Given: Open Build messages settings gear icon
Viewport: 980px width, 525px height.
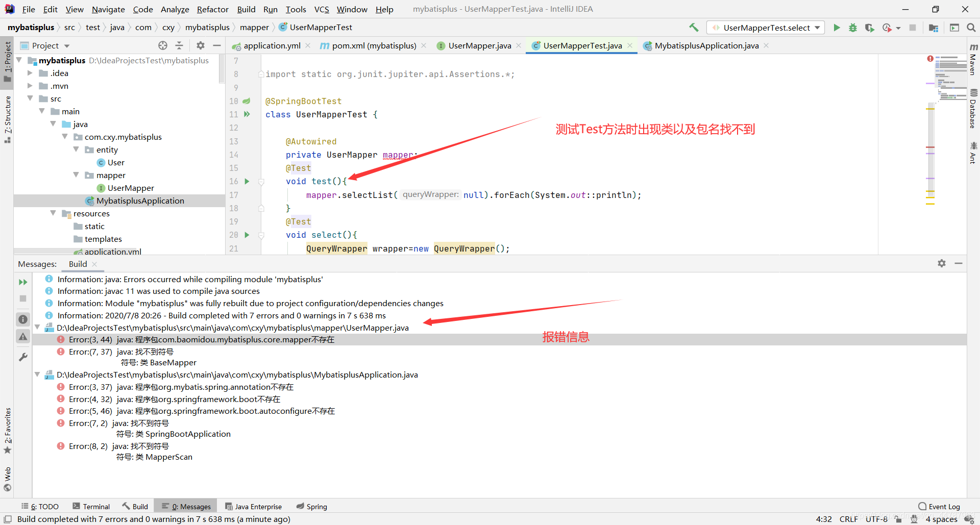Looking at the screenshot, I should tap(942, 264).
